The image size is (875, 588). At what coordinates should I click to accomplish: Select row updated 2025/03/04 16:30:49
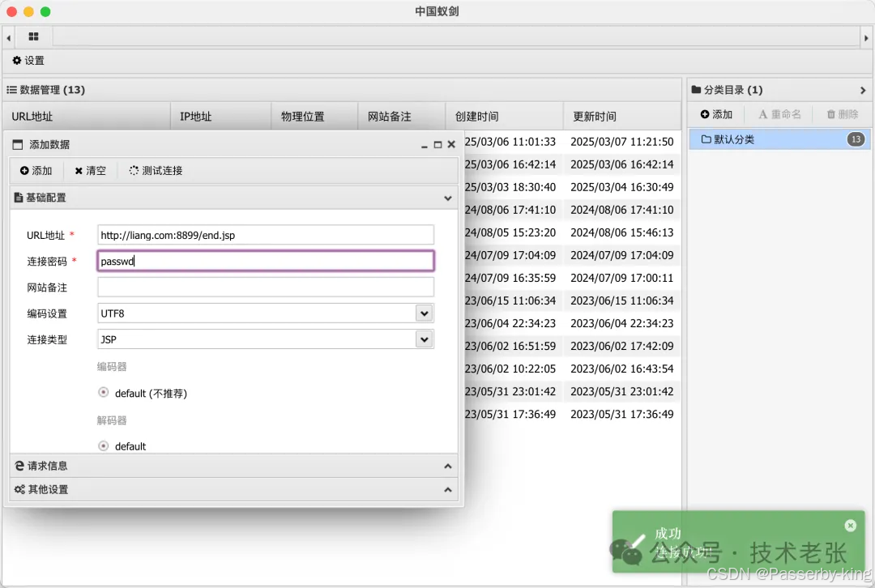621,187
